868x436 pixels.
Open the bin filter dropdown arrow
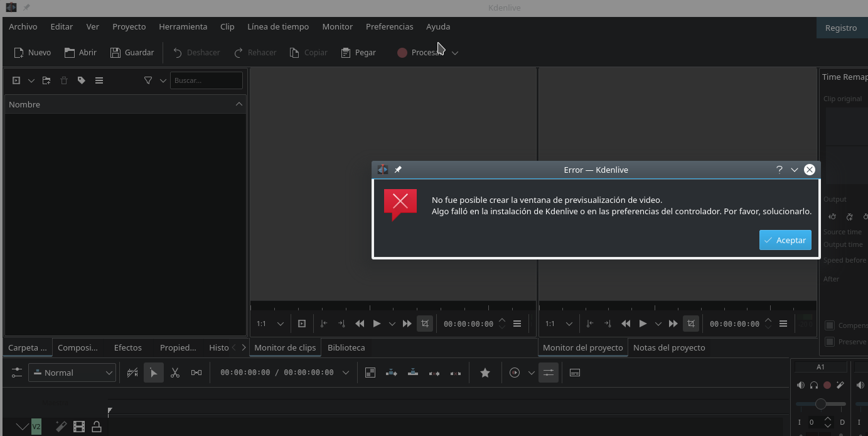163,80
